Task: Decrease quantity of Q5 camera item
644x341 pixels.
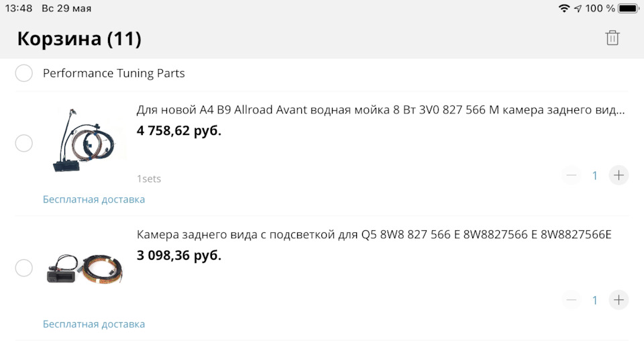Action: (571, 300)
